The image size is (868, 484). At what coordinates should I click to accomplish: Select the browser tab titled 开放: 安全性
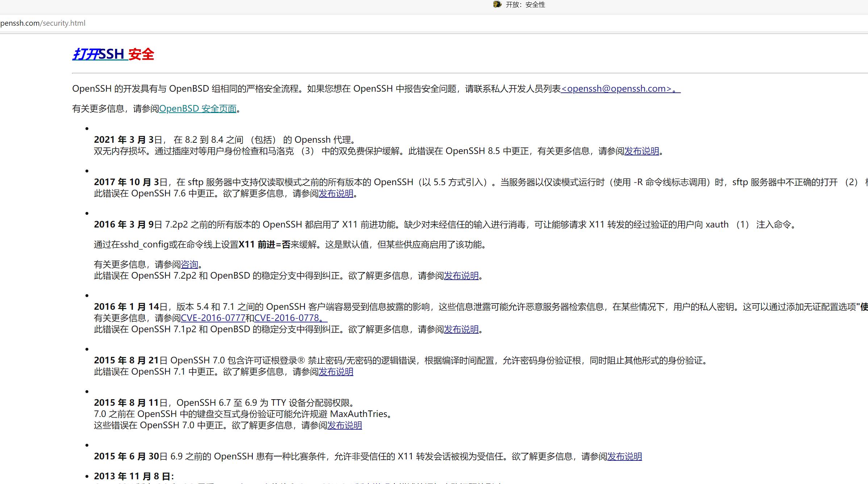(519, 5)
